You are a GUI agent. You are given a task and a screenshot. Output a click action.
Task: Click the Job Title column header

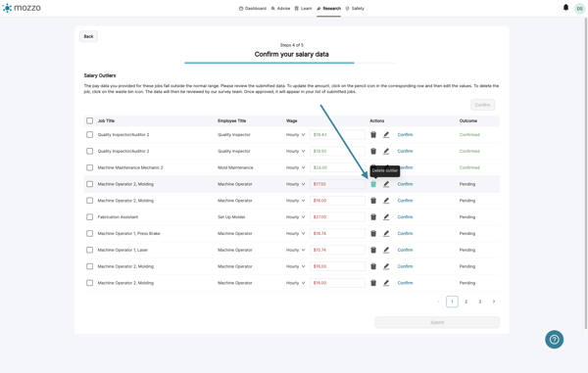point(106,120)
